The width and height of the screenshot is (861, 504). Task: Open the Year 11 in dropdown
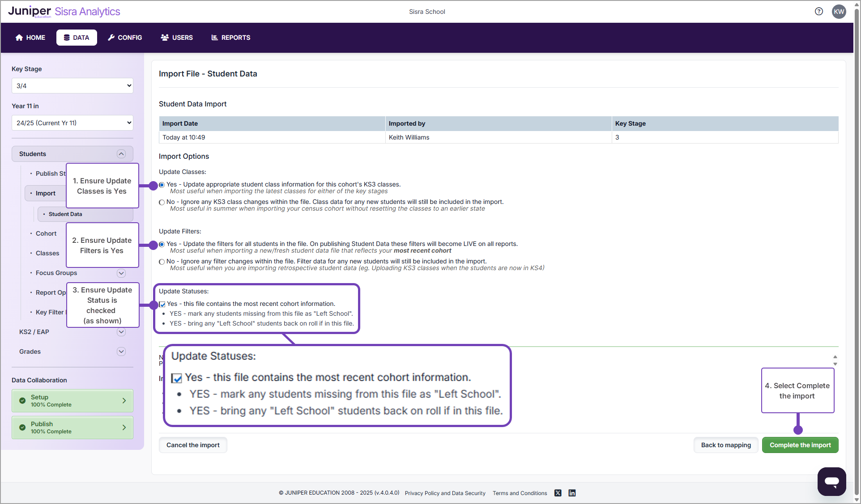(72, 123)
